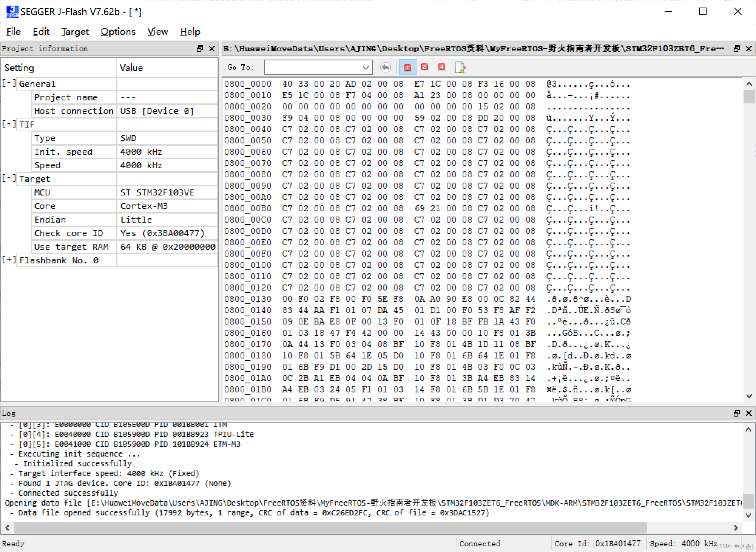
Task: Click inside the Go To address field
Action: pyautogui.click(x=313, y=67)
